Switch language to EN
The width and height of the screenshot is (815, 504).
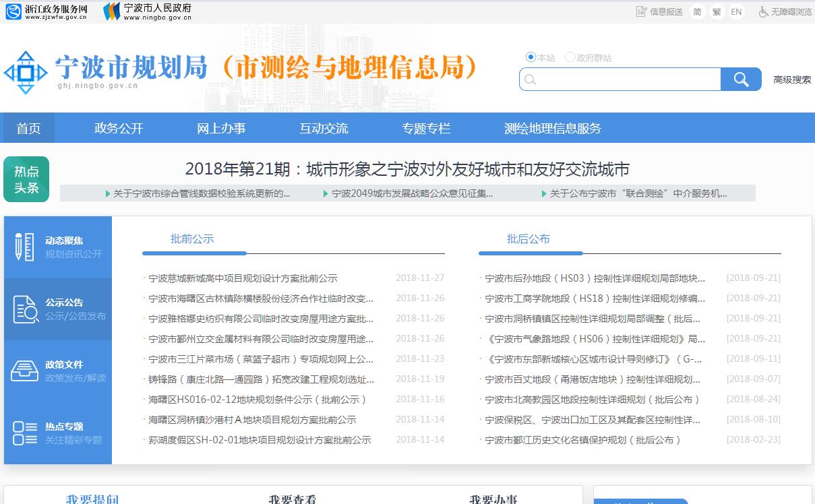(736, 11)
